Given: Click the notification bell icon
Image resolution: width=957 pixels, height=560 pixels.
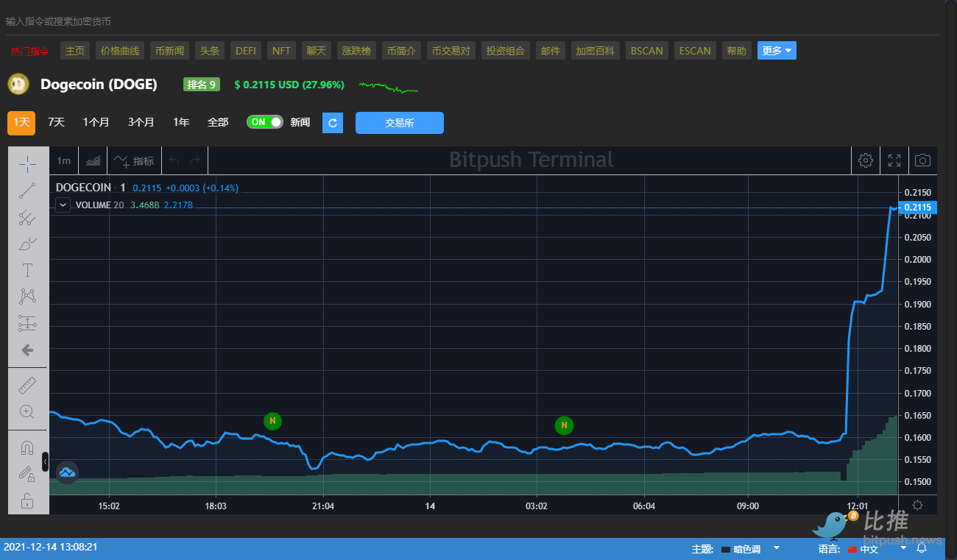Looking at the screenshot, I should (922, 548).
